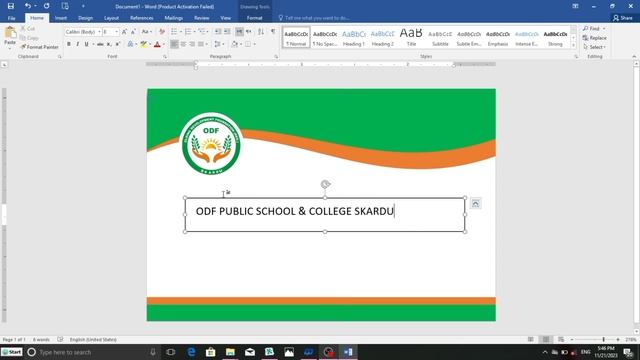Screen dimensions: 640x360
Task: Decrease paragraph indent
Action: coord(218,32)
